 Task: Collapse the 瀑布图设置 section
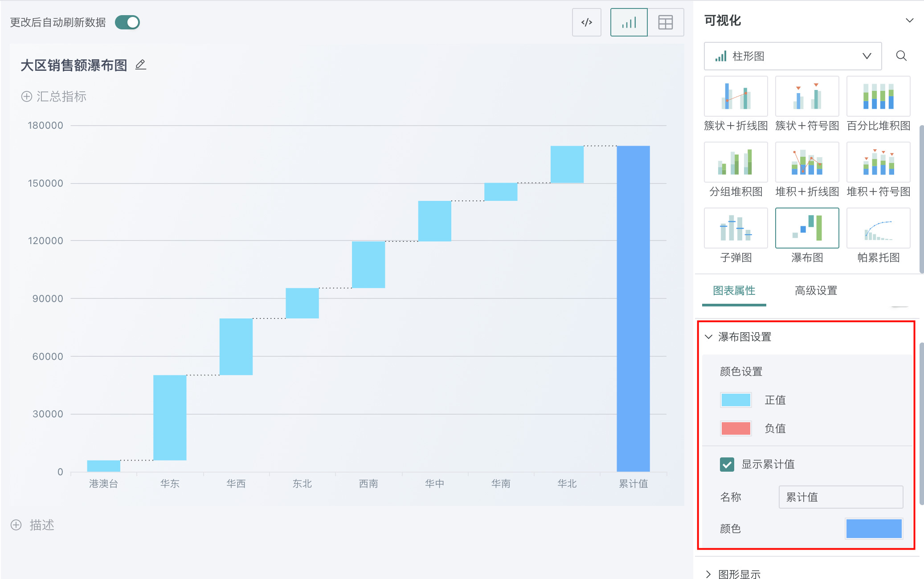click(x=708, y=337)
